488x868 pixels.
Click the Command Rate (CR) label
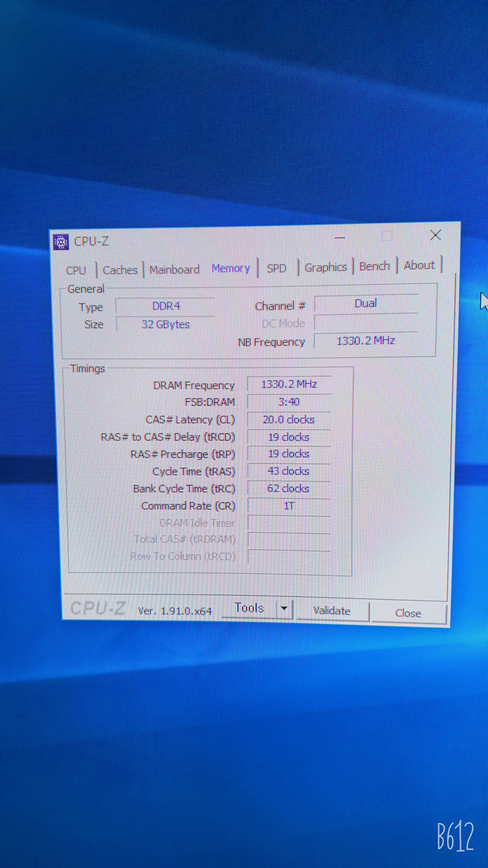pos(188,506)
